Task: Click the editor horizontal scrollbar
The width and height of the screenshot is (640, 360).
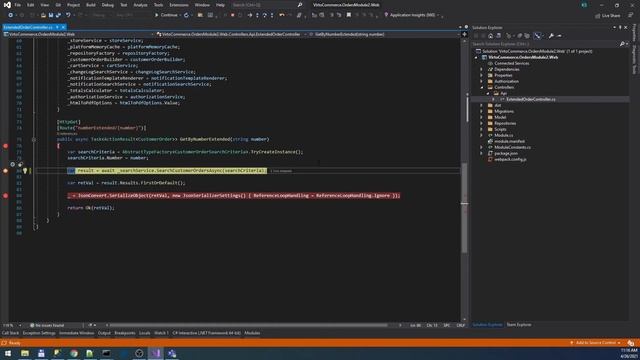Action: click(x=249, y=325)
